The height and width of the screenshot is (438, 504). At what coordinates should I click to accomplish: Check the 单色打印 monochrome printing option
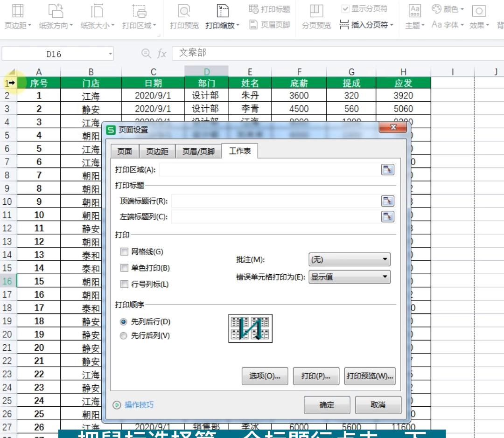click(x=125, y=267)
